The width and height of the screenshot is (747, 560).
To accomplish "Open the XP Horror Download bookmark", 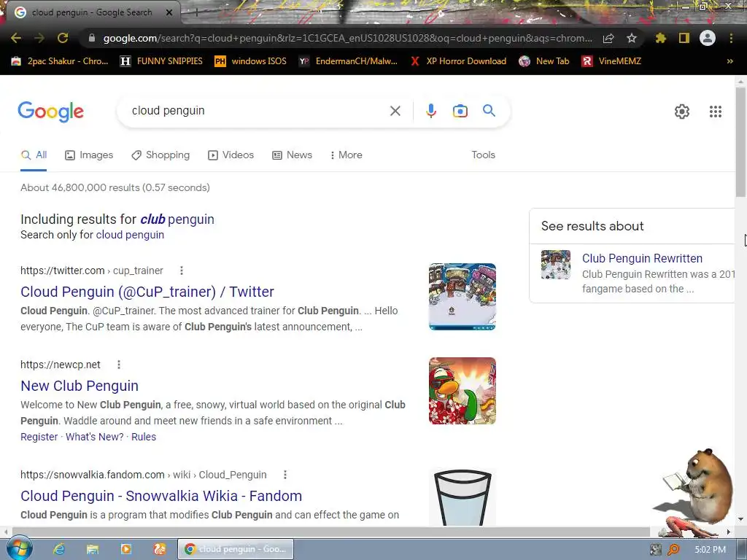I will [458, 61].
